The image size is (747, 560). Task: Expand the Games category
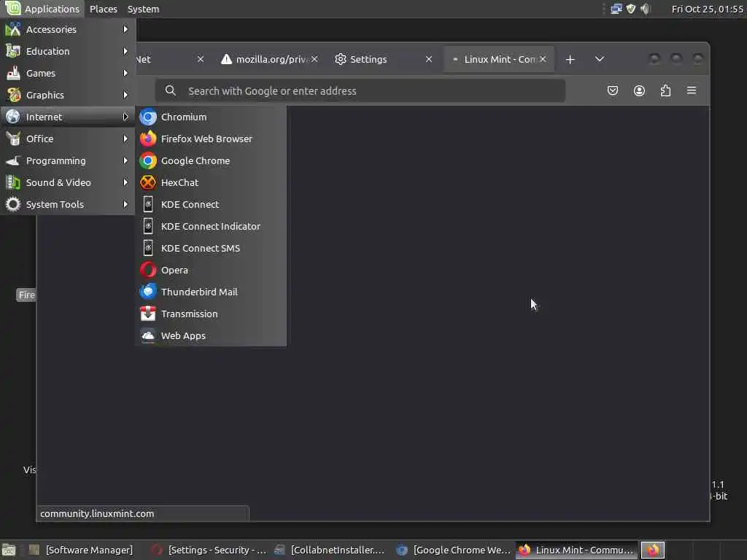[68, 73]
